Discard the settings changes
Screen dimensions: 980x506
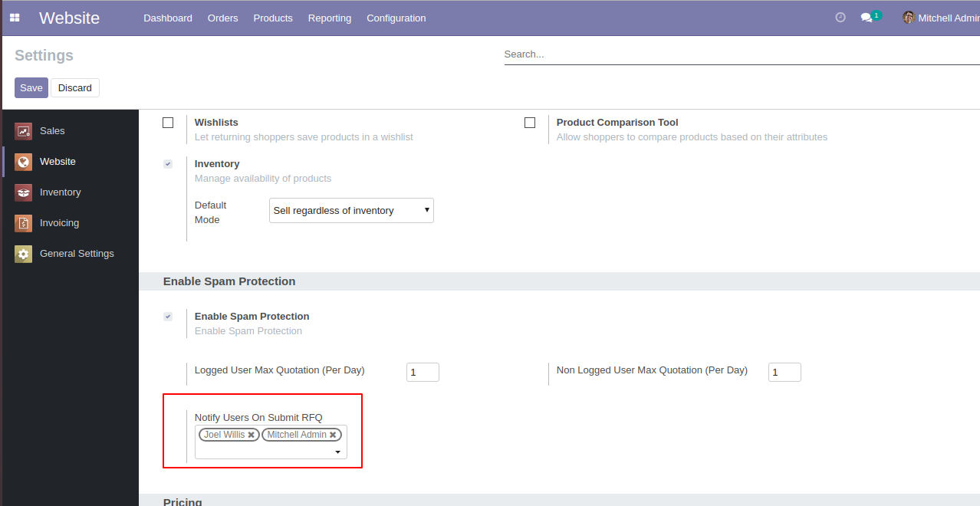tap(75, 88)
